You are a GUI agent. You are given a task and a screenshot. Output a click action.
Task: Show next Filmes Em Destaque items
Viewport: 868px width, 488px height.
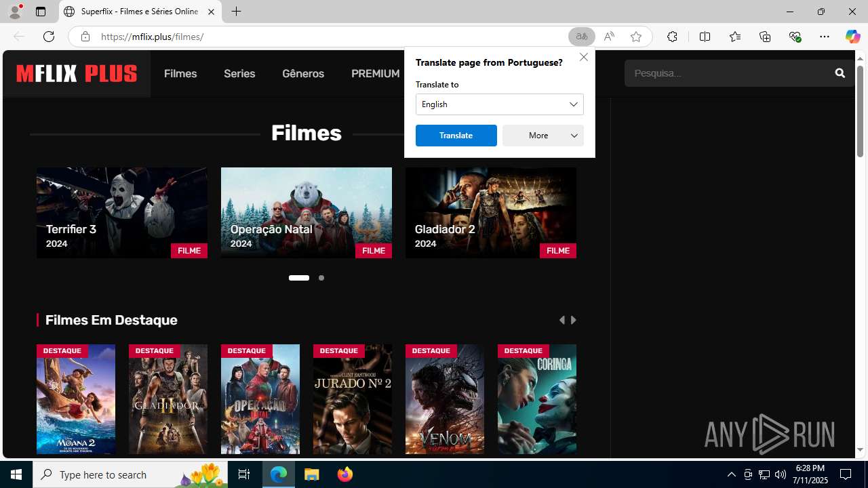574,320
